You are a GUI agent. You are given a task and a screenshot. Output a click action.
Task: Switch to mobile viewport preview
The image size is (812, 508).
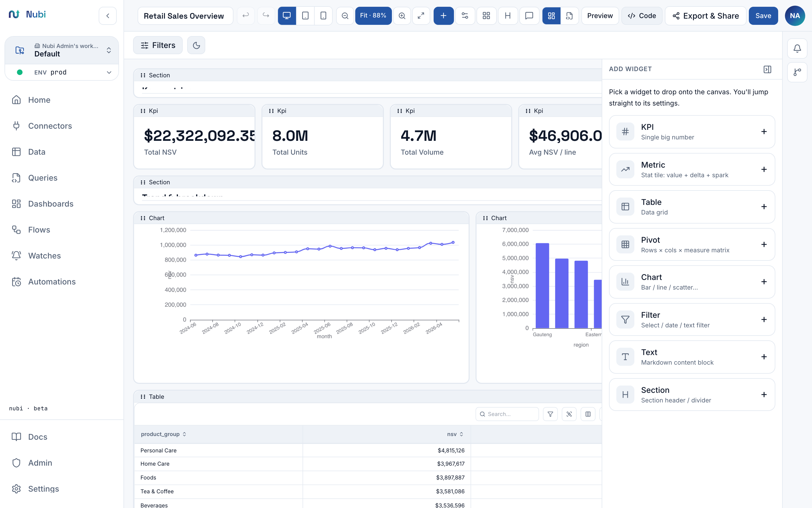323,16
